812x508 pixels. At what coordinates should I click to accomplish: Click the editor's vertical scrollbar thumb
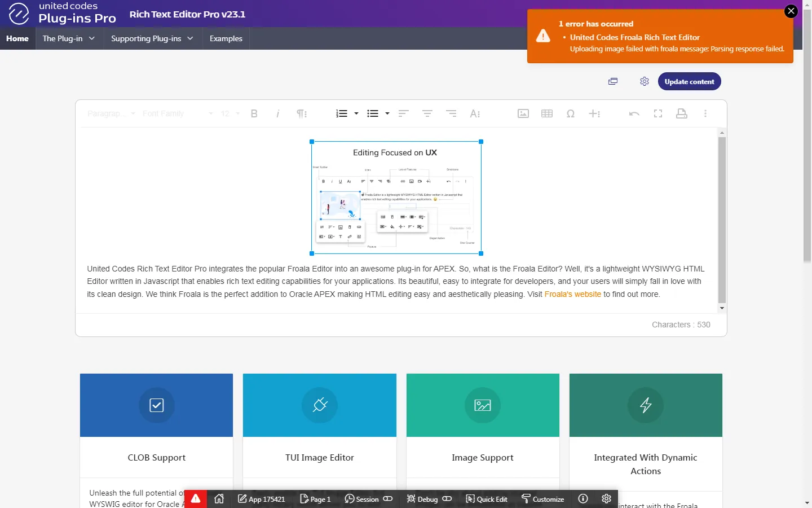pyautogui.click(x=722, y=220)
